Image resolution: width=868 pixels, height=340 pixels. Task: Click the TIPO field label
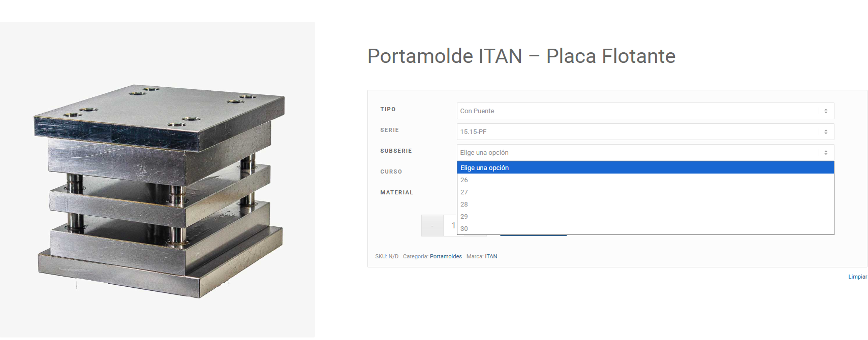(388, 110)
